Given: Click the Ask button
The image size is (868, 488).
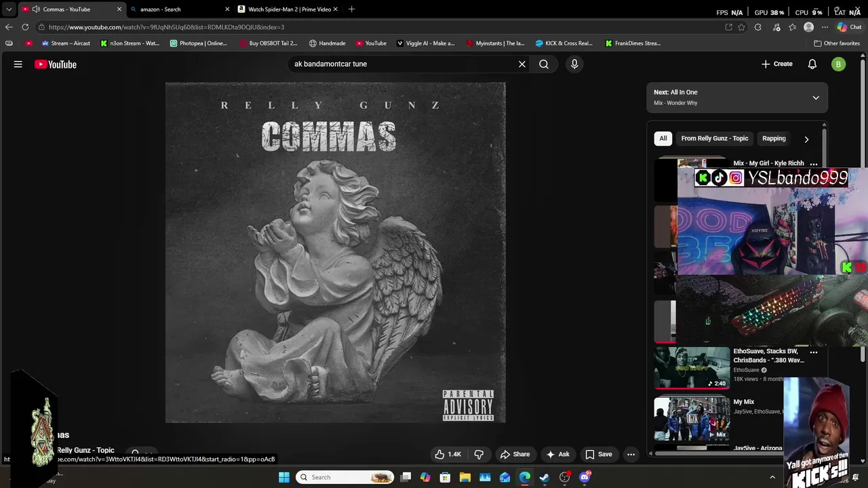Looking at the screenshot, I should pyautogui.click(x=558, y=454).
